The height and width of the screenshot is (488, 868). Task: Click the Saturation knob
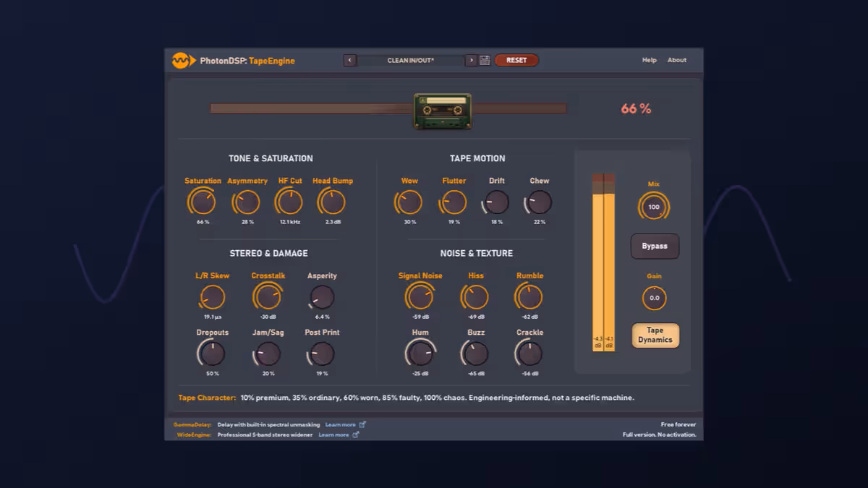coord(203,202)
